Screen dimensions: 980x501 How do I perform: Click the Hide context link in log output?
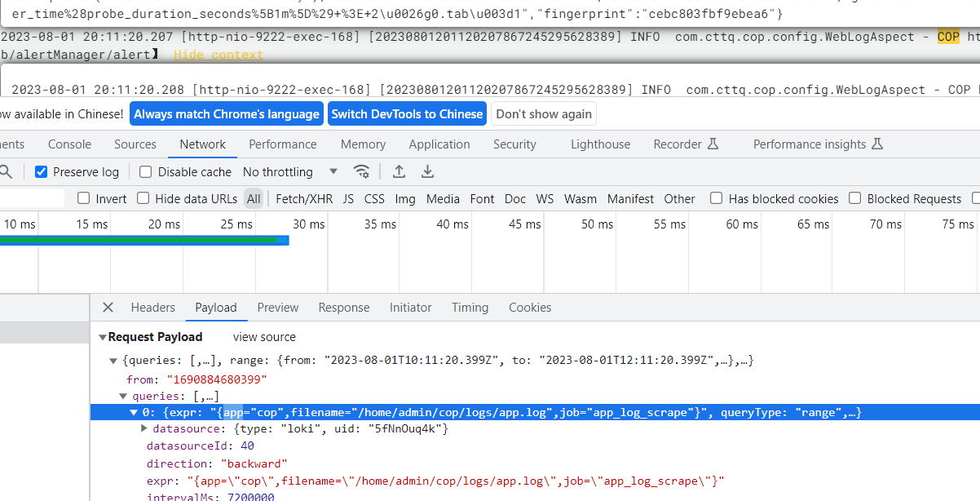218,55
